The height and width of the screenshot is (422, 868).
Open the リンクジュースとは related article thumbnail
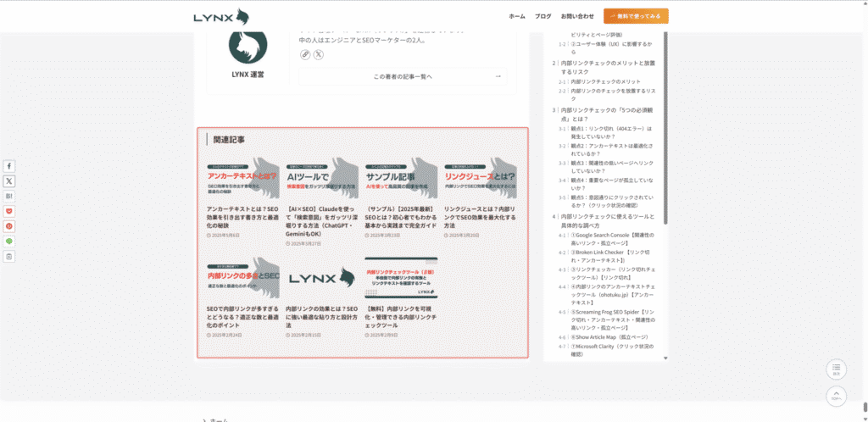point(480,177)
